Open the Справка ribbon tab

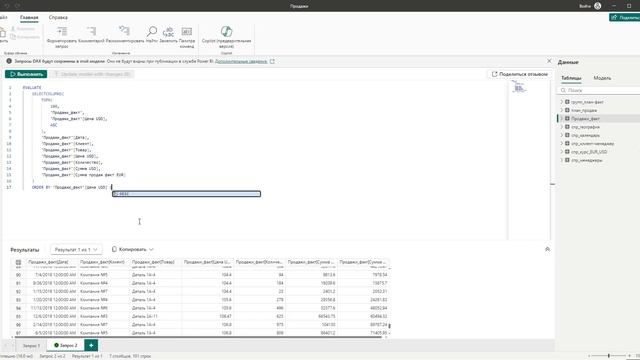click(x=58, y=18)
